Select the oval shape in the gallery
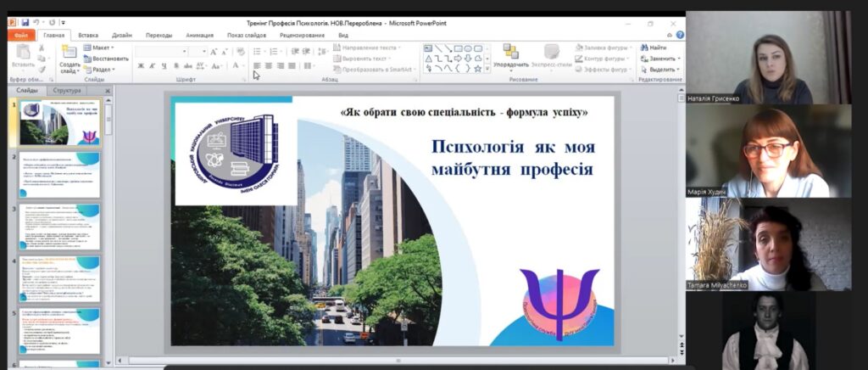 click(x=468, y=48)
